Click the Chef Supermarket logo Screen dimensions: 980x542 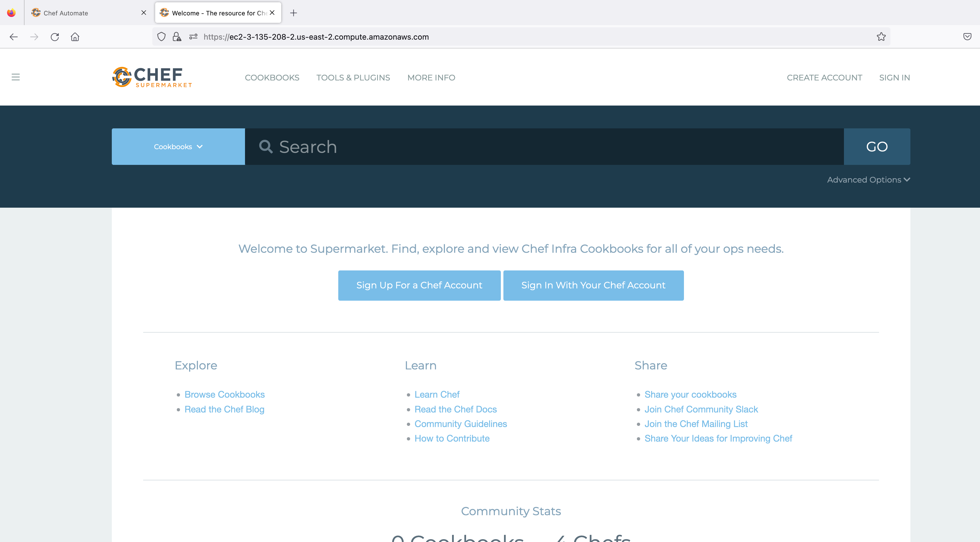tap(151, 77)
